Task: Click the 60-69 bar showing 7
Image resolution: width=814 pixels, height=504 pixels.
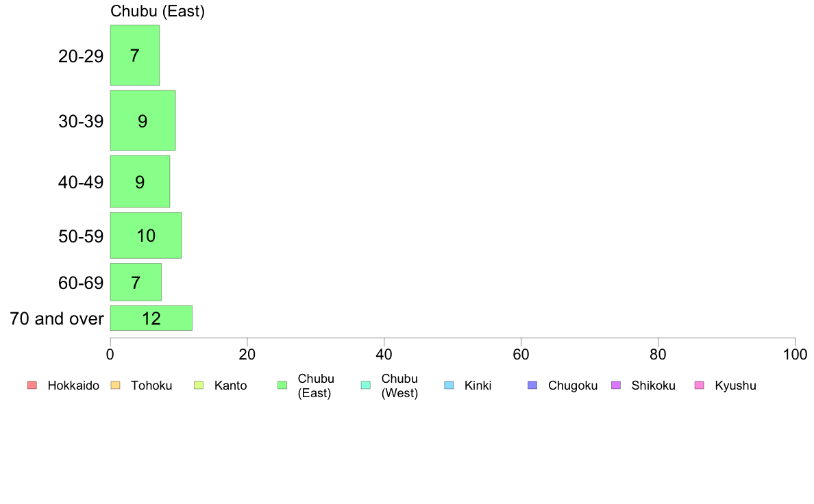Action: pos(136,282)
